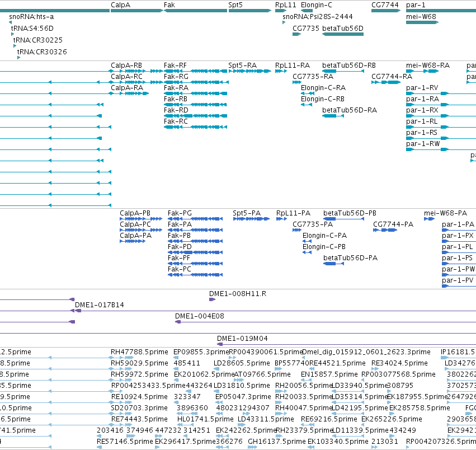
Task: Click protein Fak-PG label
Action: 180,213
